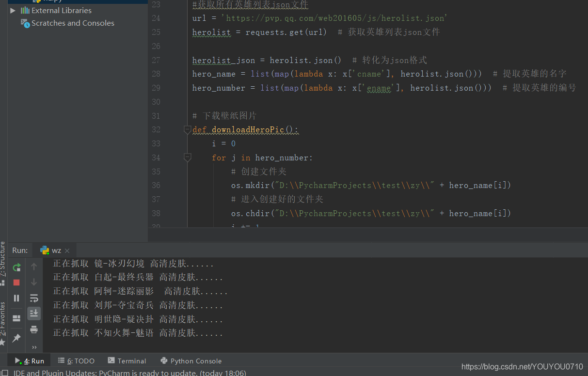Open the 6: TODO tool window

[x=76, y=361]
